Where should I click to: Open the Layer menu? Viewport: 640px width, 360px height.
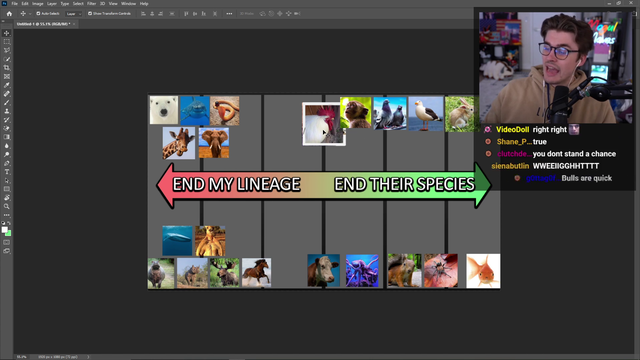pyautogui.click(x=52, y=4)
